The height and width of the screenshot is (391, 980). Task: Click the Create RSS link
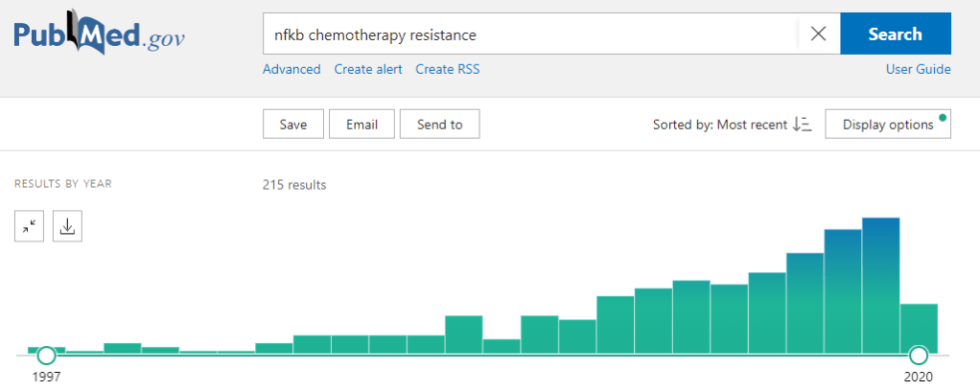tap(448, 69)
